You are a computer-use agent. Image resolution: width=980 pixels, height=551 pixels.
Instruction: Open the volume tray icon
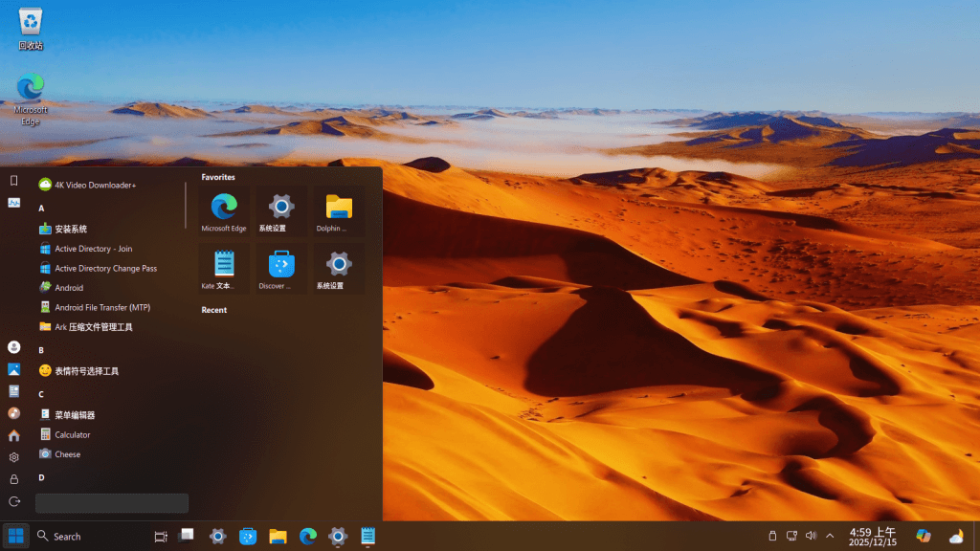tap(812, 536)
